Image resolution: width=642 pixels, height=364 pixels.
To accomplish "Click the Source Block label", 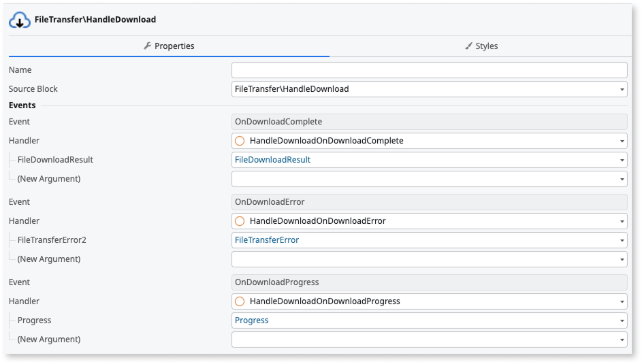I will [33, 89].
